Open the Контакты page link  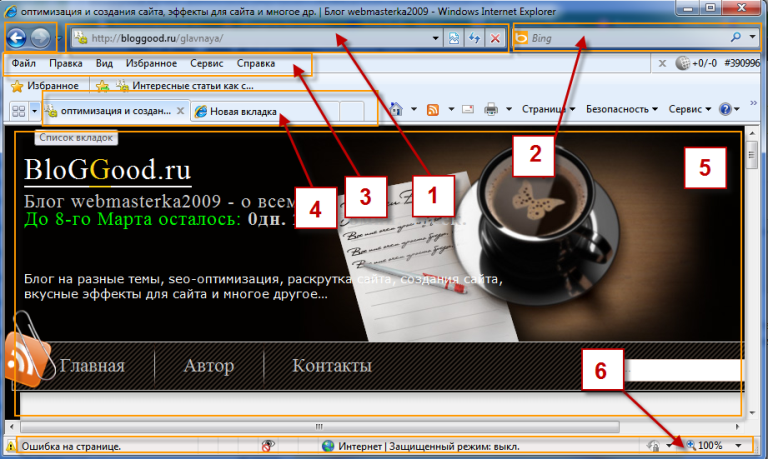[x=332, y=365]
